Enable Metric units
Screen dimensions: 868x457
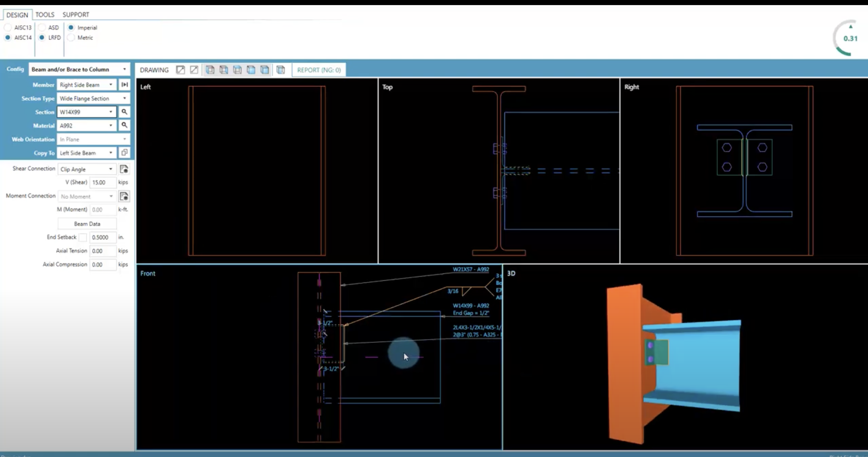pos(71,38)
